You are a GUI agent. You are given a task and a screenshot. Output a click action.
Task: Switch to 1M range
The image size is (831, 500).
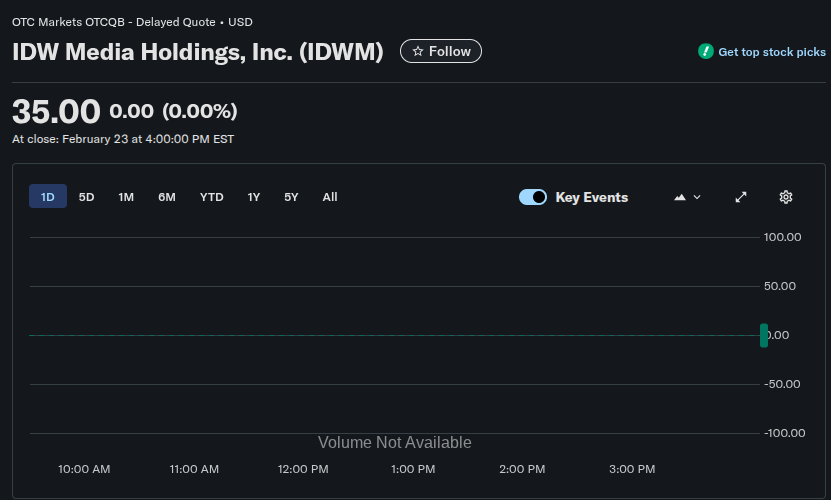coord(126,197)
